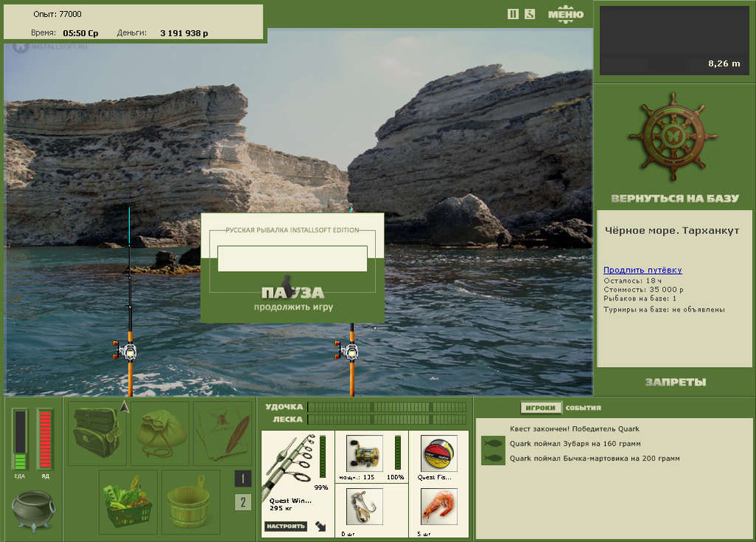Select the Quest Win... fishing rod
Image resolution: width=756 pixels, height=542 pixels.
(298, 484)
